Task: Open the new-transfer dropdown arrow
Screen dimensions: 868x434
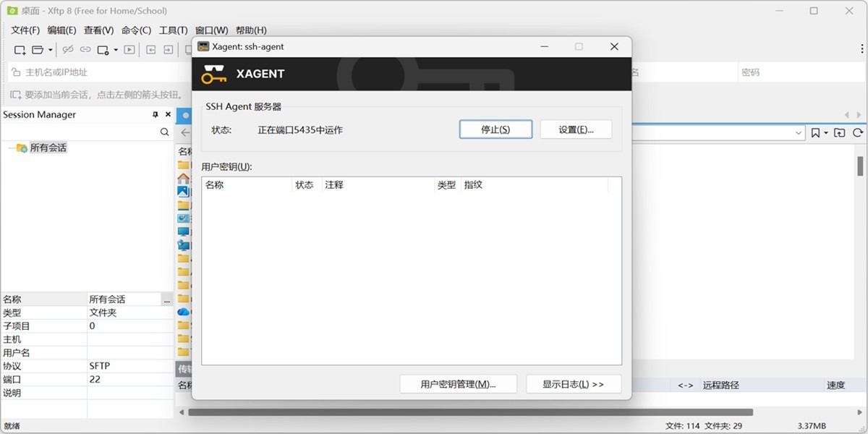Action: point(116,49)
